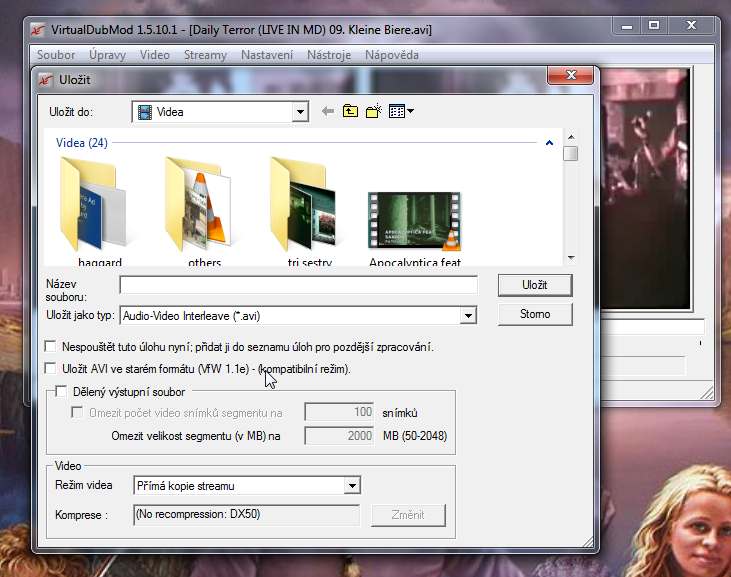Open the view menu icon
Screen dimensions: 731x577
[x=401, y=111]
